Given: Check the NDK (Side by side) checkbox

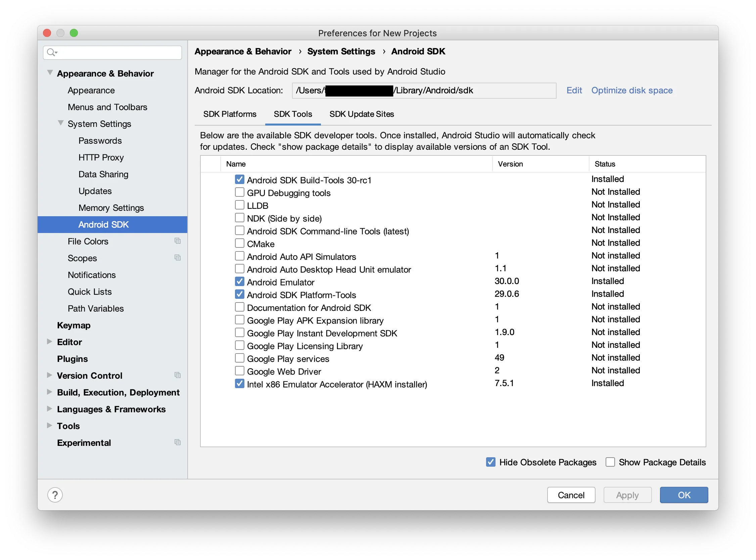Looking at the screenshot, I should (x=240, y=218).
